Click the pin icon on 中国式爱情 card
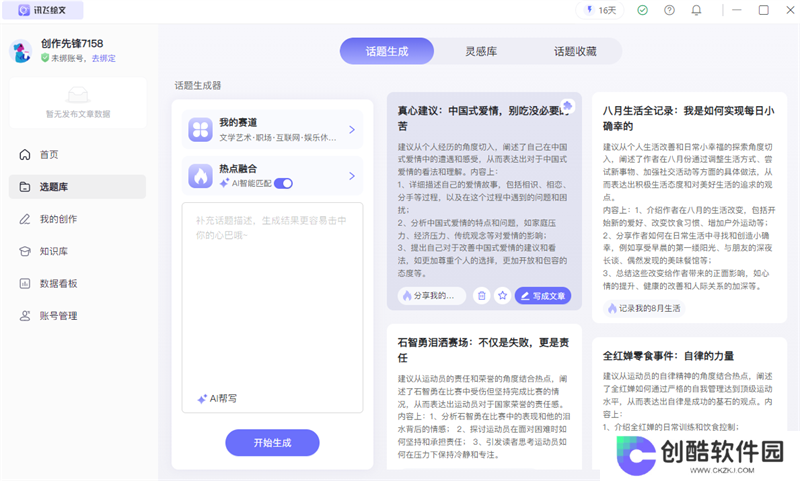This screenshot has width=800, height=481. 567,105
